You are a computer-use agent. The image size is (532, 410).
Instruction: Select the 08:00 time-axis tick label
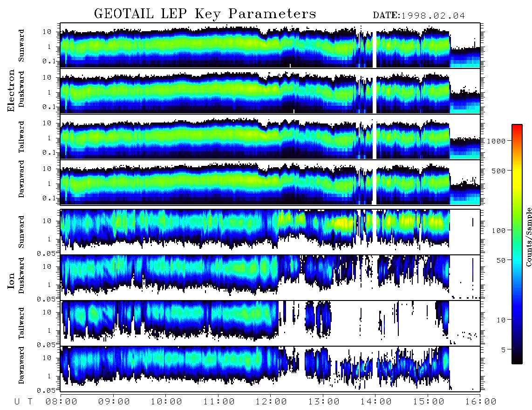pyautogui.click(x=61, y=402)
